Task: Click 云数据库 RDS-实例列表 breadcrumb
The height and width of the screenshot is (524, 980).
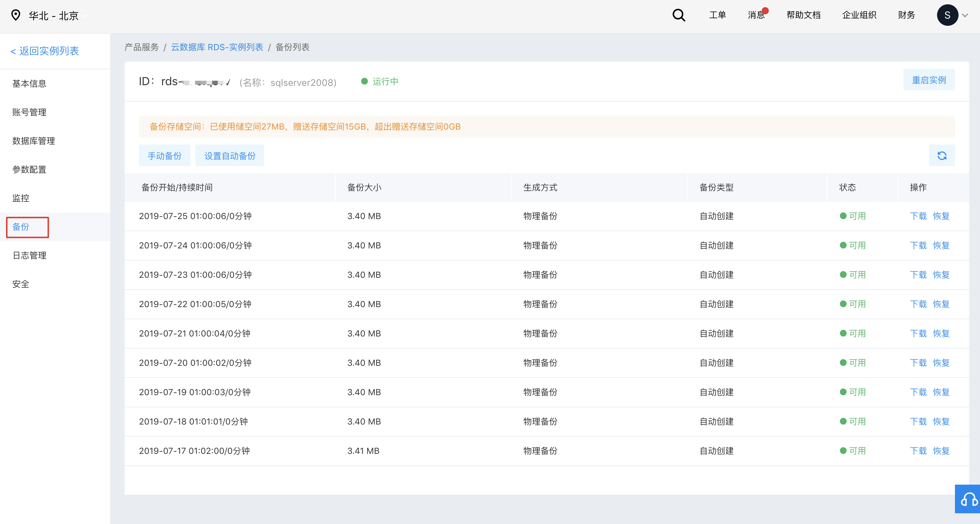Action: click(x=217, y=47)
